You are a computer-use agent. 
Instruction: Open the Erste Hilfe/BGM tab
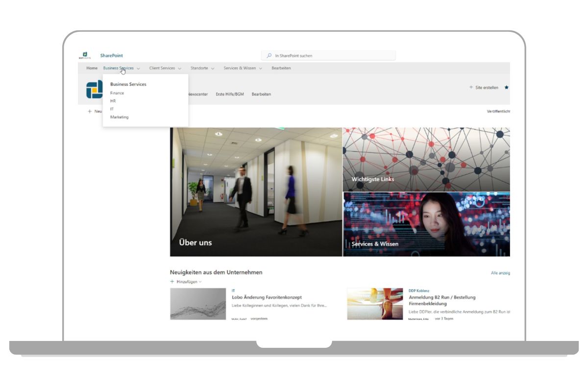coord(230,94)
